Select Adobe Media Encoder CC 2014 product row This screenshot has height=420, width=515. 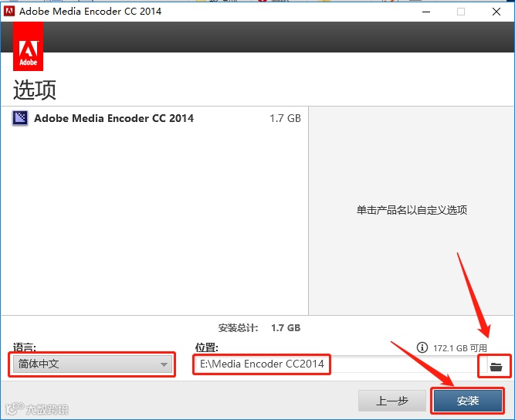click(x=154, y=118)
